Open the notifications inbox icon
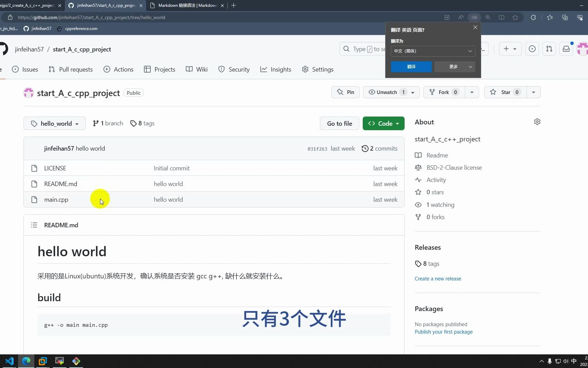 (566, 49)
